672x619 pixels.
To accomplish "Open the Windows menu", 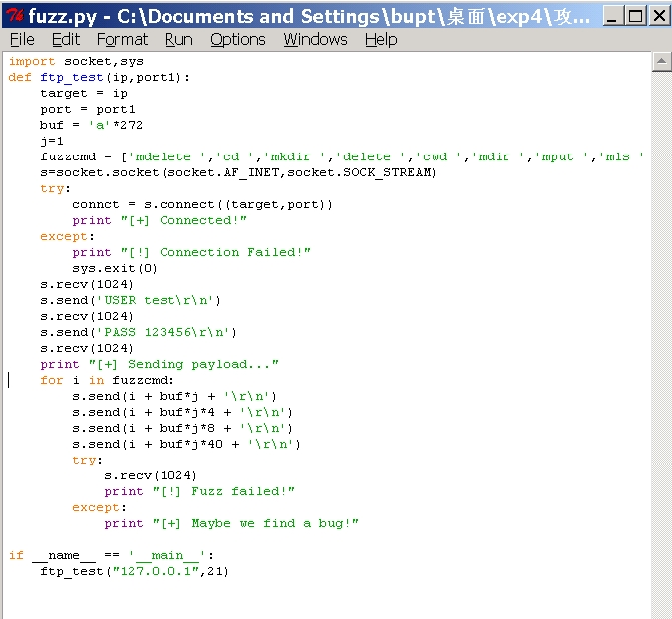I will [314, 39].
